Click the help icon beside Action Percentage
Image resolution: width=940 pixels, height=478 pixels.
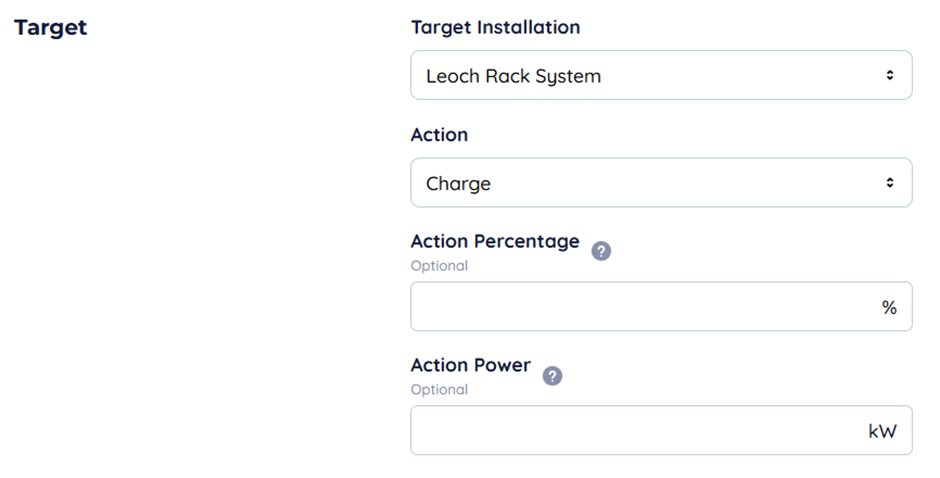coord(601,251)
